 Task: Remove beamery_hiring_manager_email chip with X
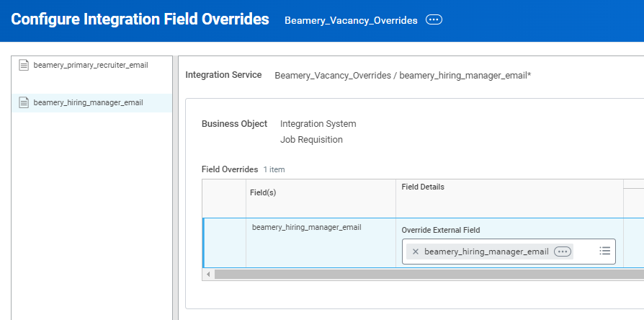[415, 252]
